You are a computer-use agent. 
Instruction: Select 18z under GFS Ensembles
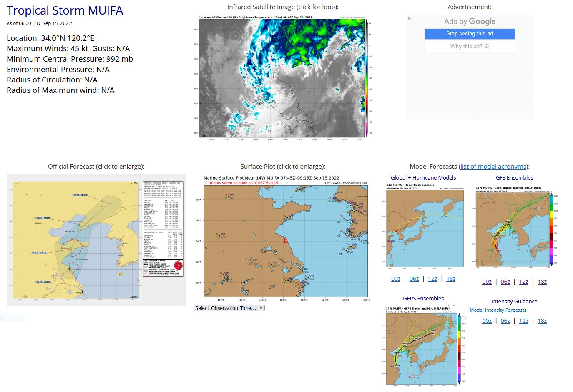click(542, 282)
